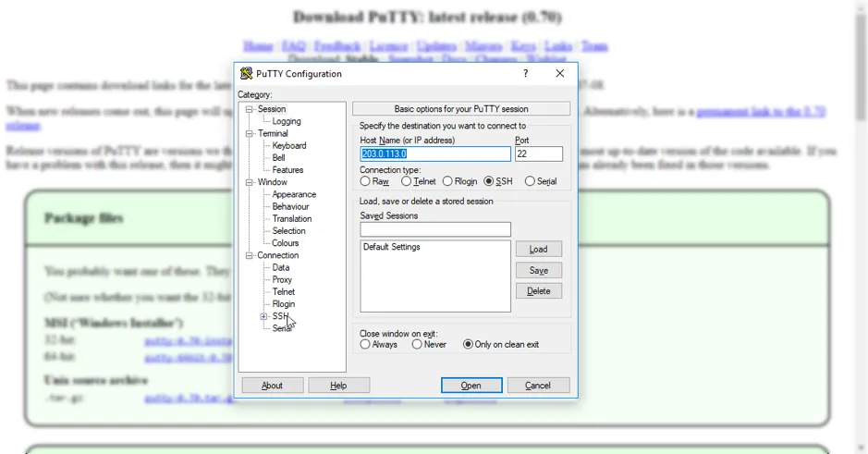The width and height of the screenshot is (868, 454).
Task: Select Default Settings in saved sessions list
Action: click(x=391, y=247)
